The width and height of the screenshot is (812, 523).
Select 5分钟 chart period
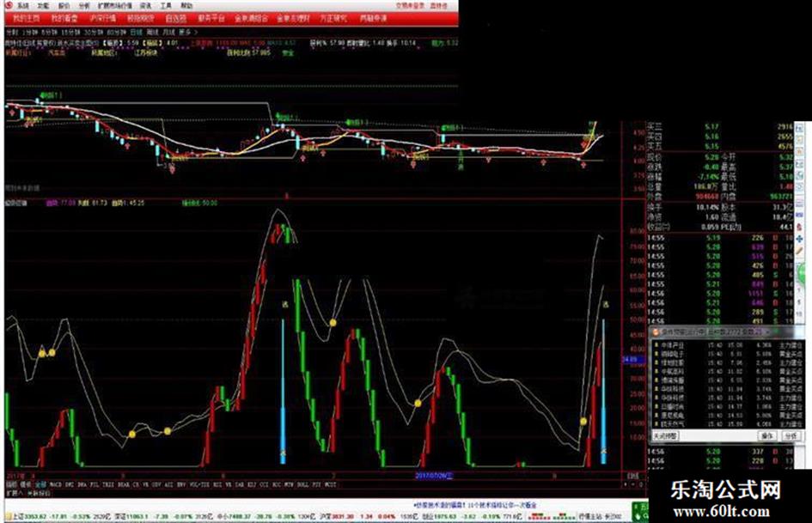(x=50, y=32)
